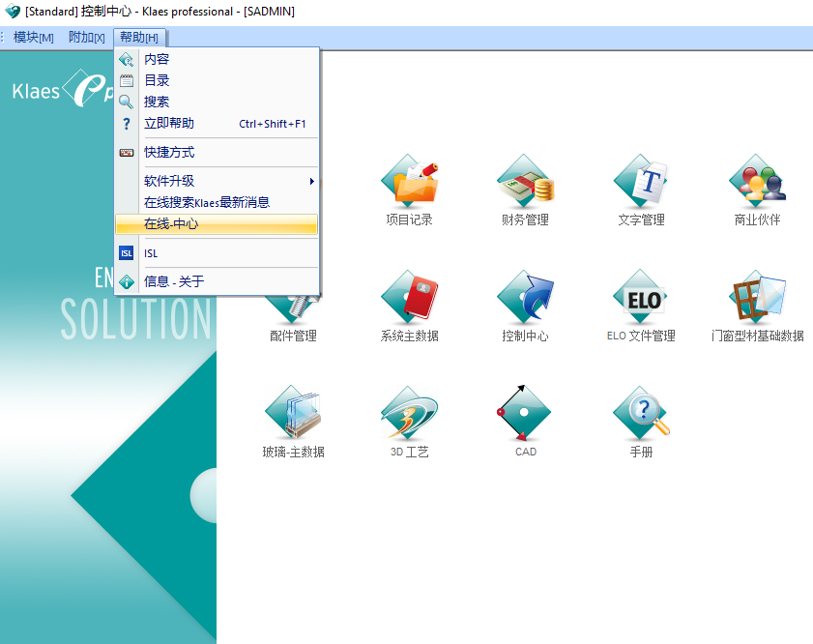The height and width of the screenshot is (644, 813).
Task: Open the 财务管理 module icon
Action: click(525, 182)
